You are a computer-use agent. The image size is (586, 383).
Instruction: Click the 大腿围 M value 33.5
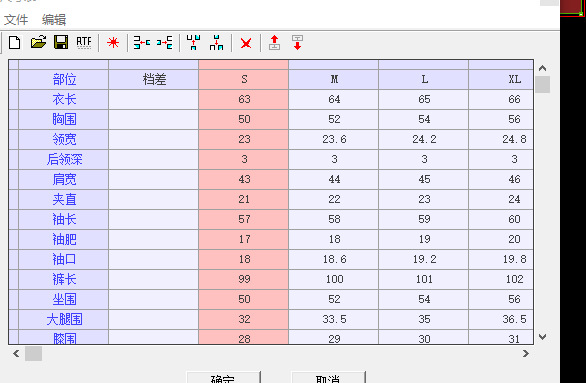[x=334, y=319]
